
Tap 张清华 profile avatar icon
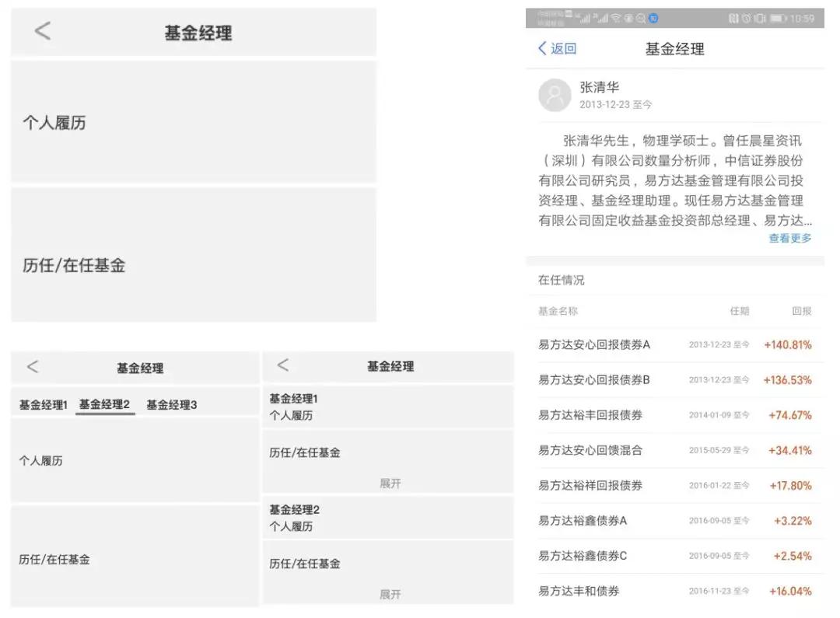pyautogui.click(x=555, y=96)
